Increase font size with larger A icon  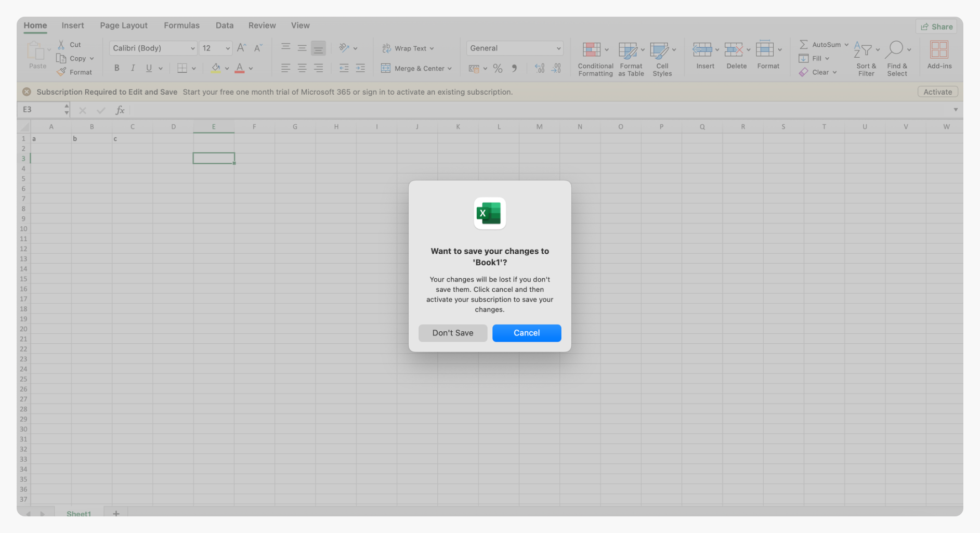coord(241,48)
